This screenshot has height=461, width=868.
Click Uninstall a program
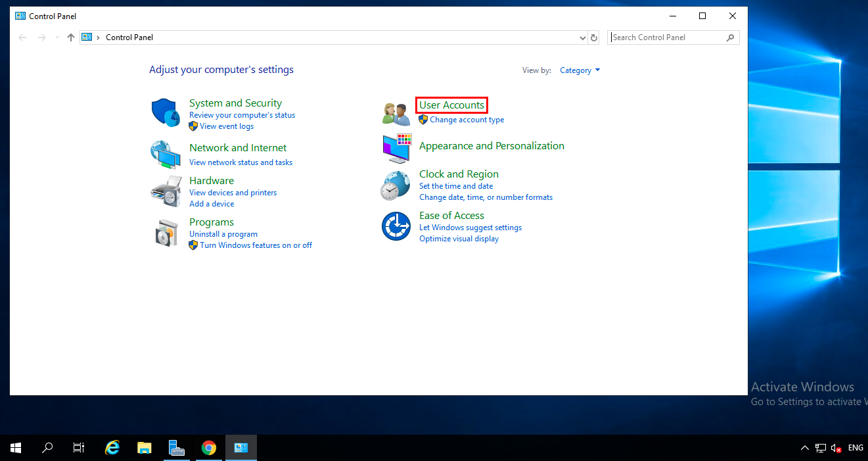click(223, 234)
